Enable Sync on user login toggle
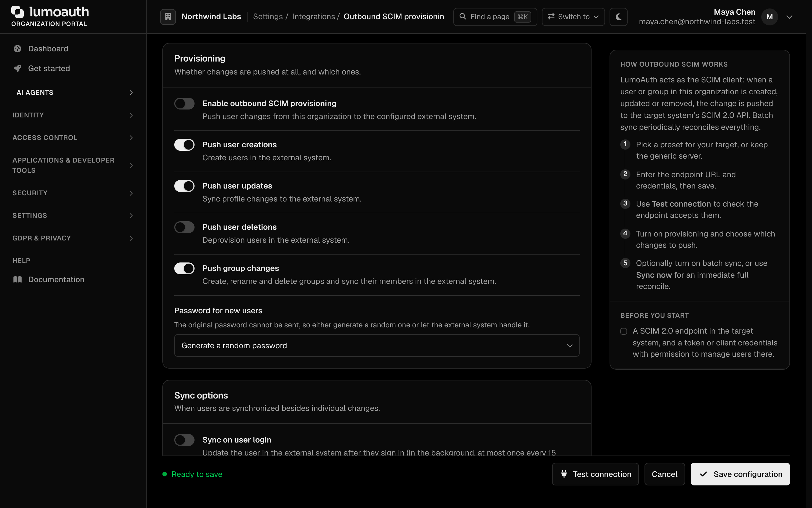 point(184,440)
